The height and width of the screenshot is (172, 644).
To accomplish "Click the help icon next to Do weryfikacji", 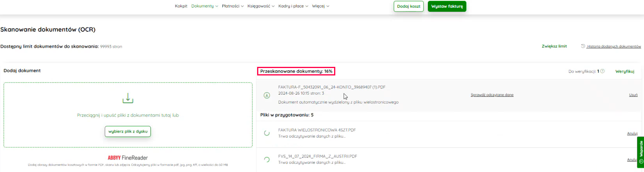I will point(603,71).
